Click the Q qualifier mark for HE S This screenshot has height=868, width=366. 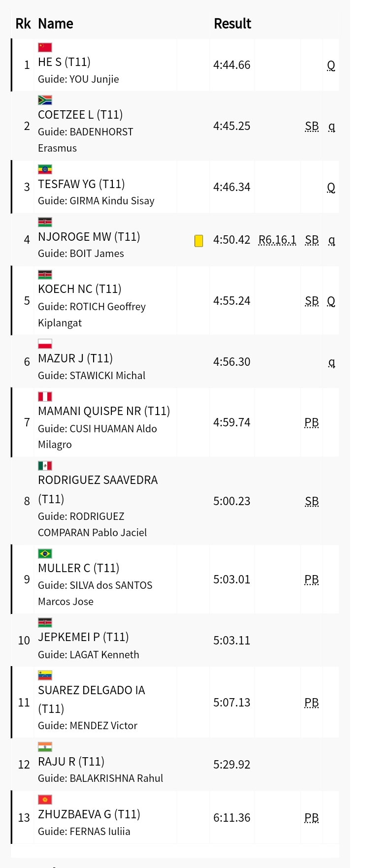331,65
